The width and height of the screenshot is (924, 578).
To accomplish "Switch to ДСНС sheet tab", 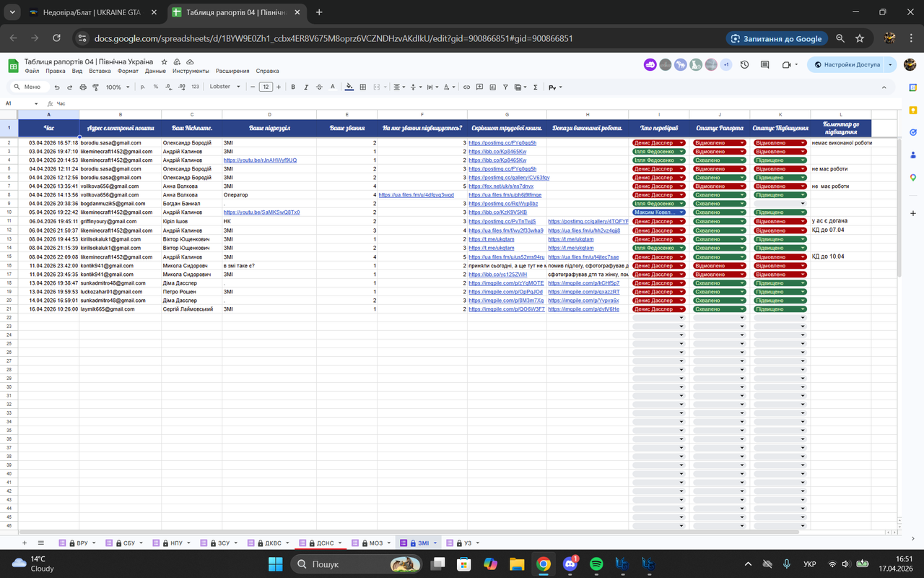I will pyautogui.click(x=325, y=543).
